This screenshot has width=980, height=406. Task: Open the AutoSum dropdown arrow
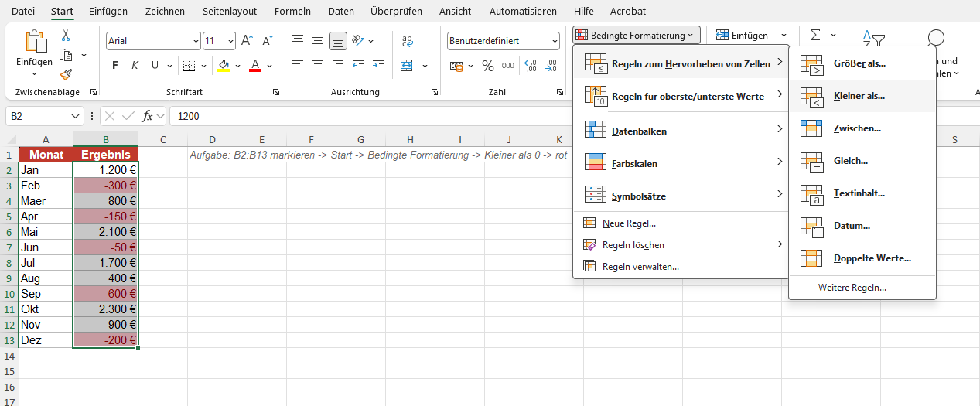coord(833,35)
